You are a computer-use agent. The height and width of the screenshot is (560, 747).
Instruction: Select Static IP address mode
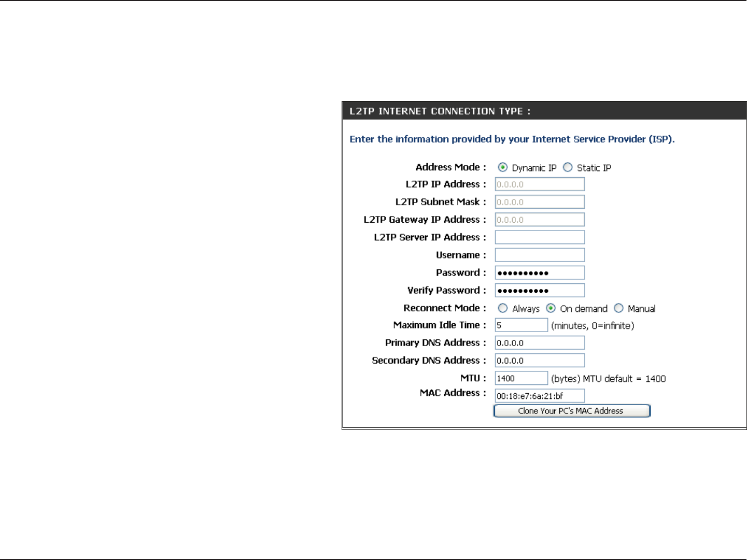coord(568,167)
